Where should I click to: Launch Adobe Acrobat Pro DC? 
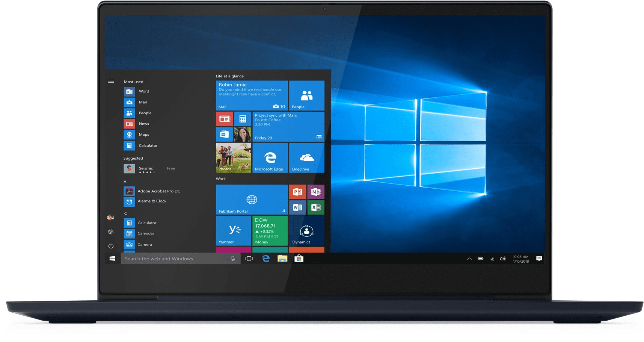coord(152,191)
